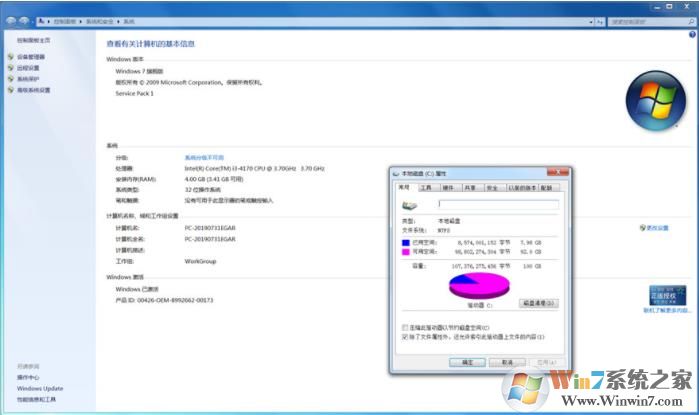Open 设备管理器 (Device Manager) link
This screenshot has height=415, width=699.
click(x=31, y=57)
